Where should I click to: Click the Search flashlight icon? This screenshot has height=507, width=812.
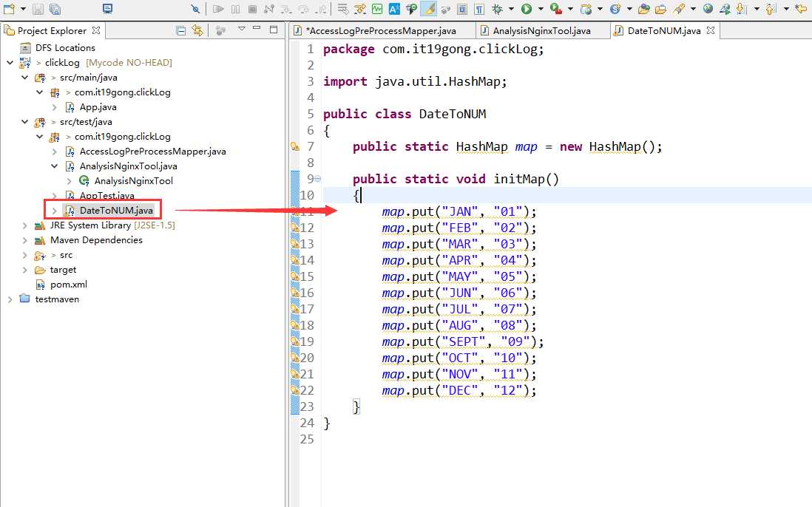point(678,9)
